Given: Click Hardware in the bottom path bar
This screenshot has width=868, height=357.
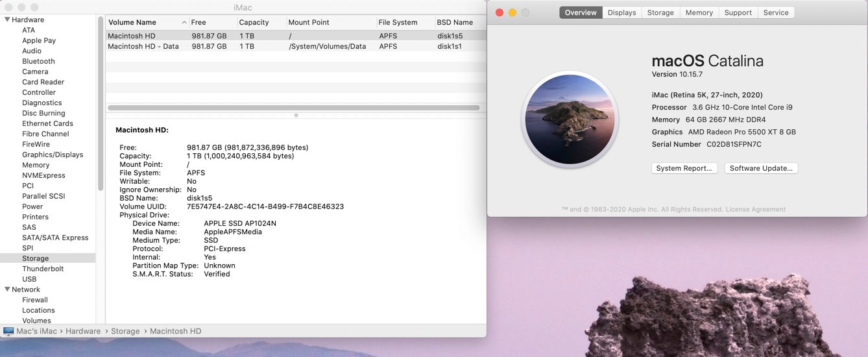Looking at the screenshot, I should tap(83, 331).
